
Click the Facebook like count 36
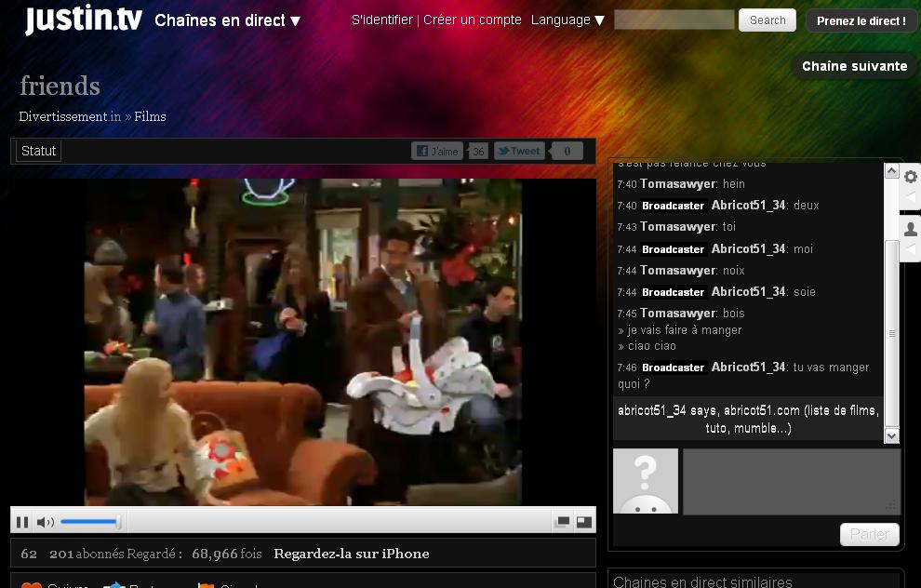click(x=478, y=152)
